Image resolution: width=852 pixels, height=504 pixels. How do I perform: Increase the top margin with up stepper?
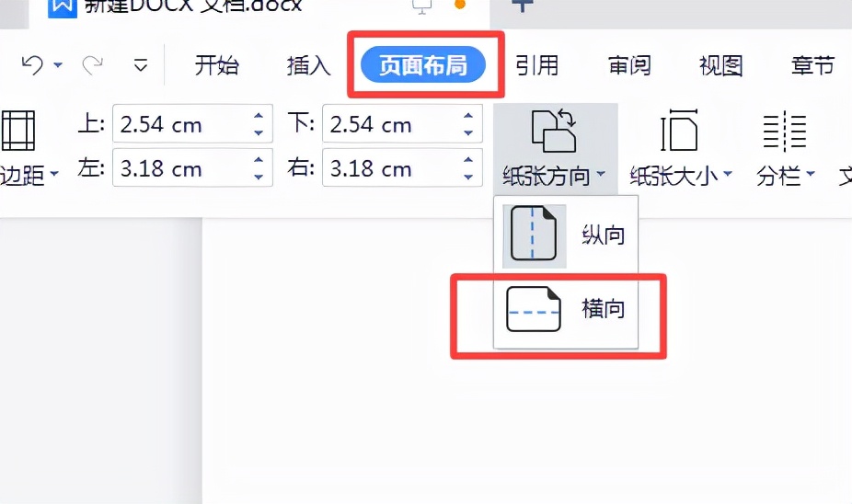(x=259, y=116)
